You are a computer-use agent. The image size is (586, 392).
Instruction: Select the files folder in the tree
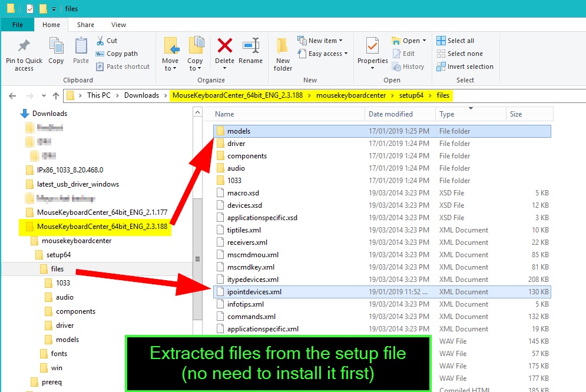[x=57, y=269]
